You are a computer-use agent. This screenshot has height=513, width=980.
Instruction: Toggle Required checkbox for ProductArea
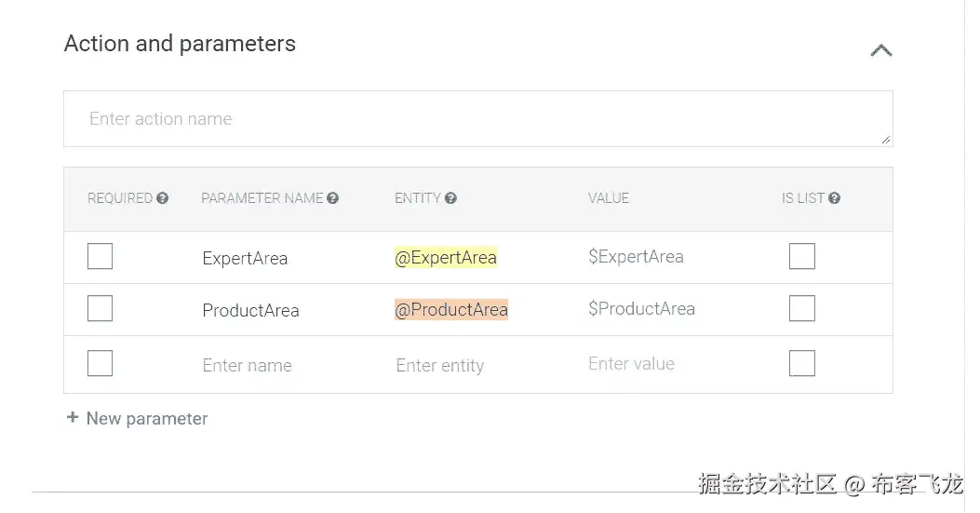point(100,308)
